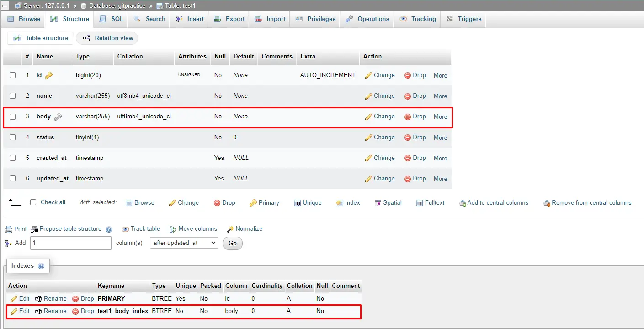Tick the checkbox for the name column
Image resolution: width=644 pixels, height=329 pixels.
[x=13, y=96]
